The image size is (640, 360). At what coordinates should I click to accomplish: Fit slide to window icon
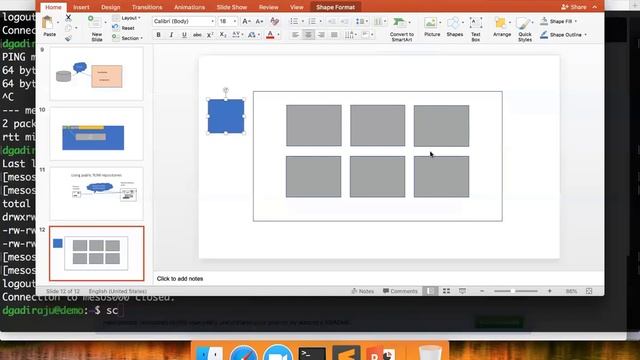coord(589,291)
